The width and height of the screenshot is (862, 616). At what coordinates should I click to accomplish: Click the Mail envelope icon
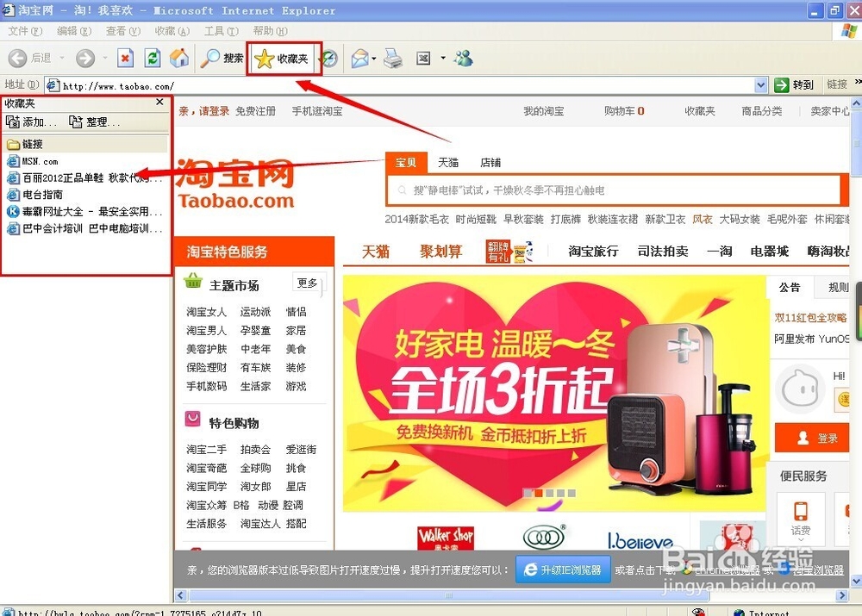(359, 59)
